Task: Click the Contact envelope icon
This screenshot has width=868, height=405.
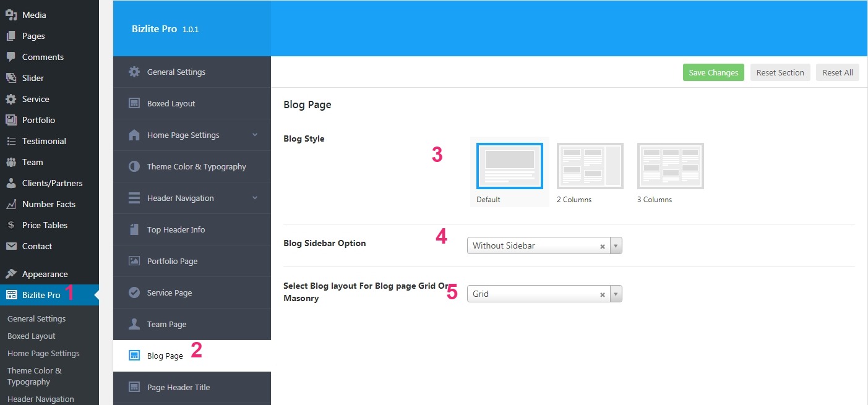Action: click(11, 246)
